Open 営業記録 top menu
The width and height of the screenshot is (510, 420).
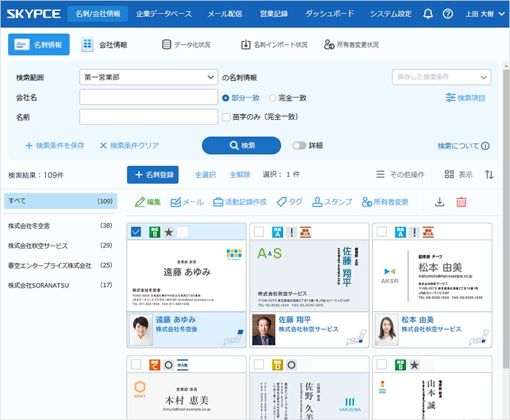274,13
